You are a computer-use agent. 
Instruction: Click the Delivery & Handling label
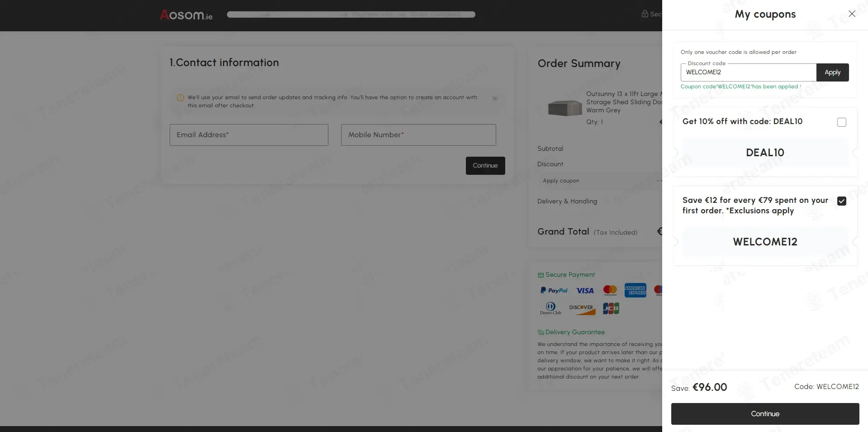pos(567,201)
